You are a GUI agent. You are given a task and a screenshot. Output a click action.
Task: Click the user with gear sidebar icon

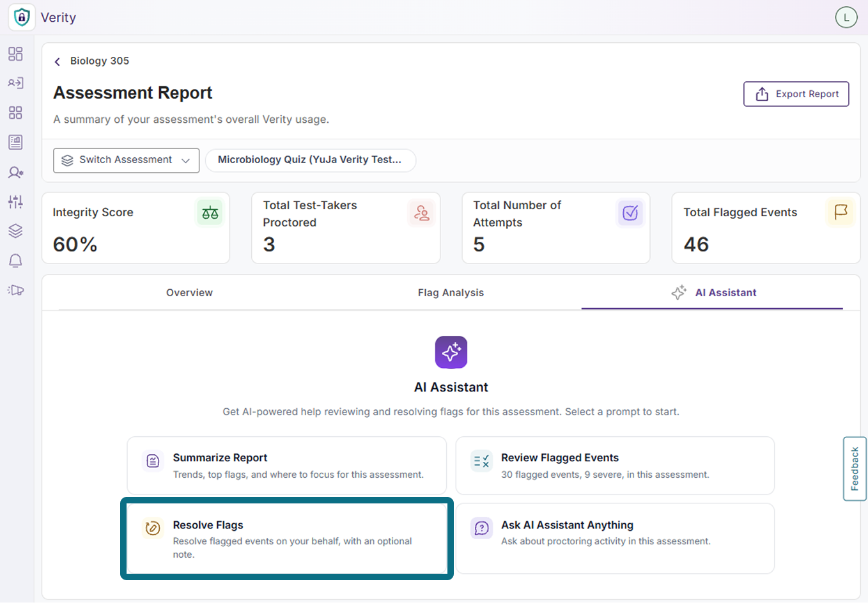[15, 172]
